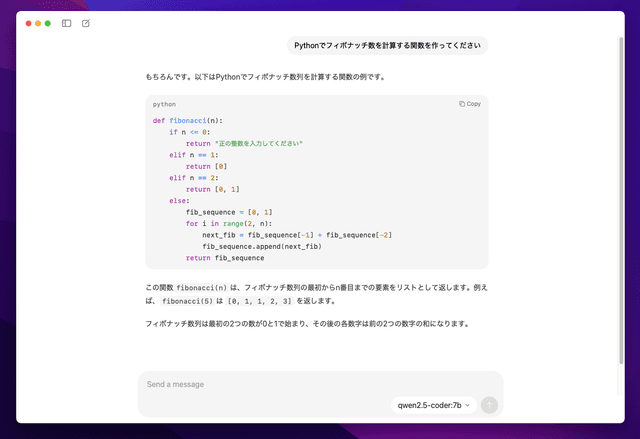Click the return string '正の整数を入力してください'
The image size is (640, 439).
(x=259, y=144)
